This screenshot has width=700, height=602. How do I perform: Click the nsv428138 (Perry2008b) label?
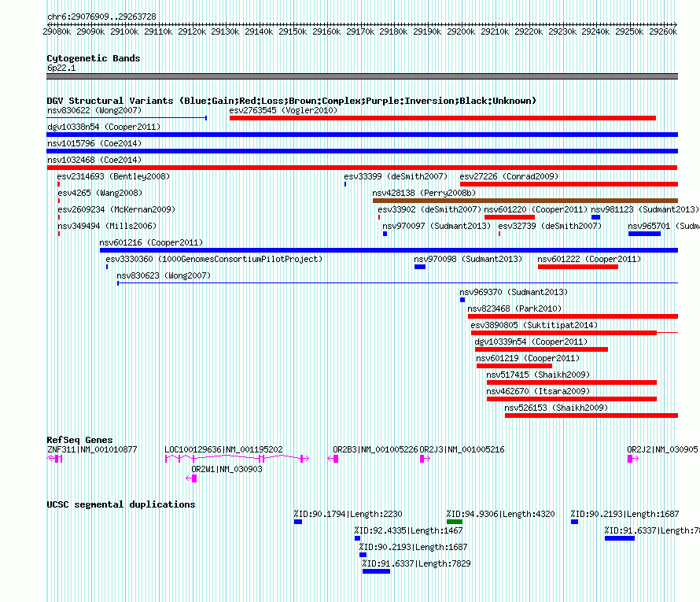(424, 193)
